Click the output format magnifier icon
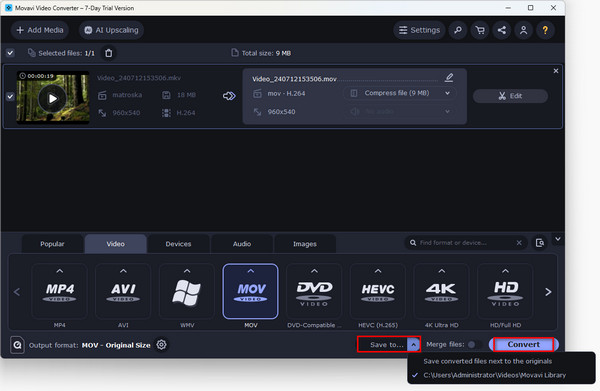Image resolution: width=600 pixels, height=391 pixels. tap(17, 345)
